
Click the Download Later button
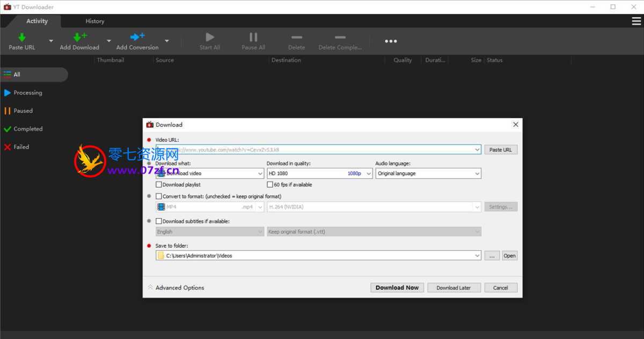[x=453, y=287]
